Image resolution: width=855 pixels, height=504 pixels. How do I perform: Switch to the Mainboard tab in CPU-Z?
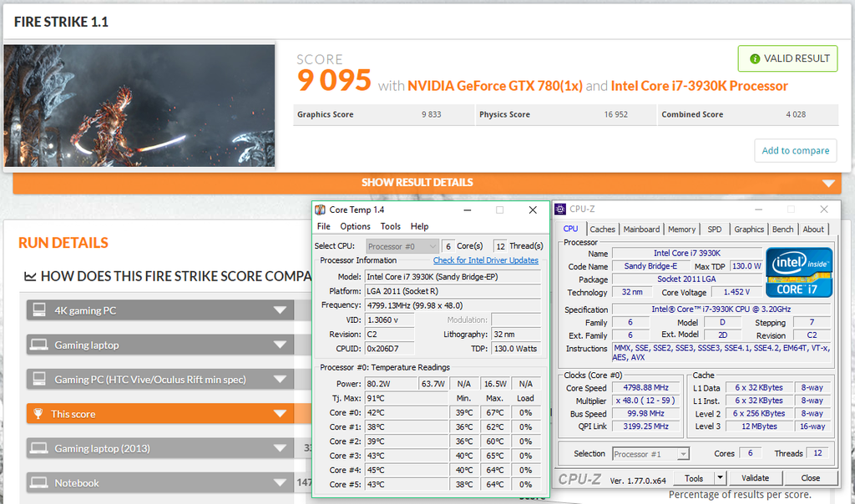pyautogui.click(x=641, y=229)
